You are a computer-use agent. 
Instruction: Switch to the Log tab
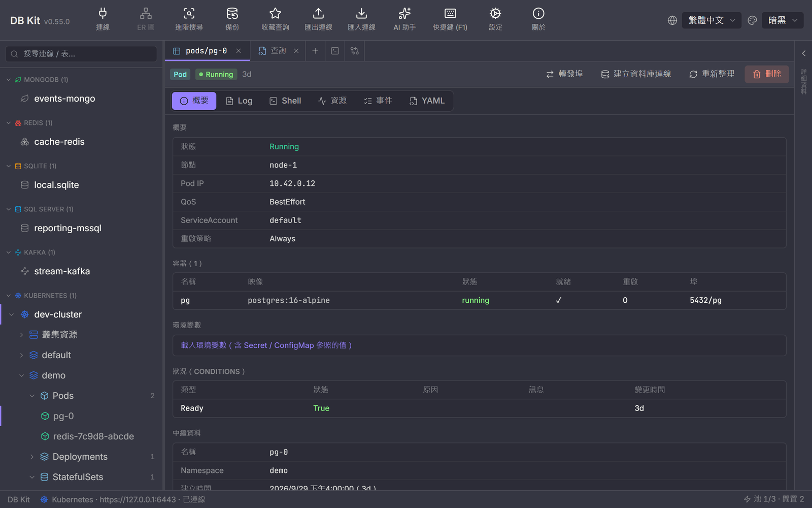(x=239, y=101)
